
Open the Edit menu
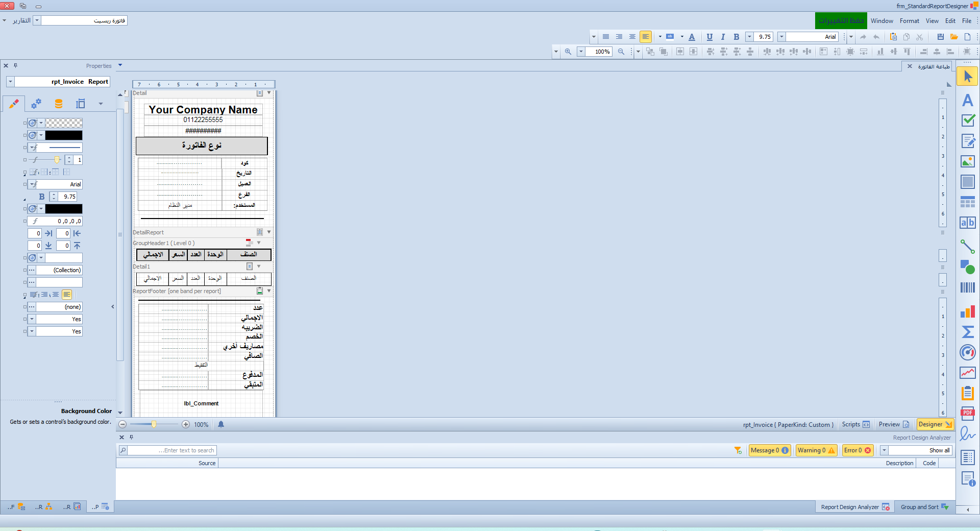pyautogui.click(x=950, y=21)
